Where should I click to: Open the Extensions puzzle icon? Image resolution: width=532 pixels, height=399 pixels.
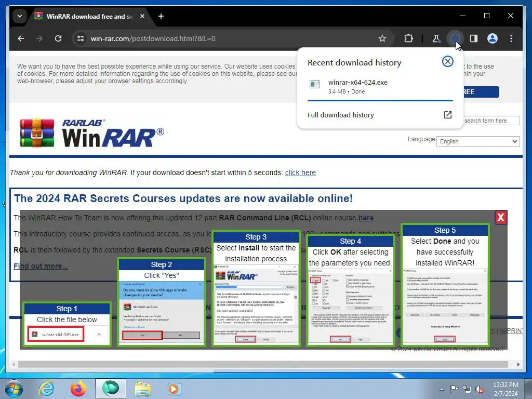[x=409, y=38]
